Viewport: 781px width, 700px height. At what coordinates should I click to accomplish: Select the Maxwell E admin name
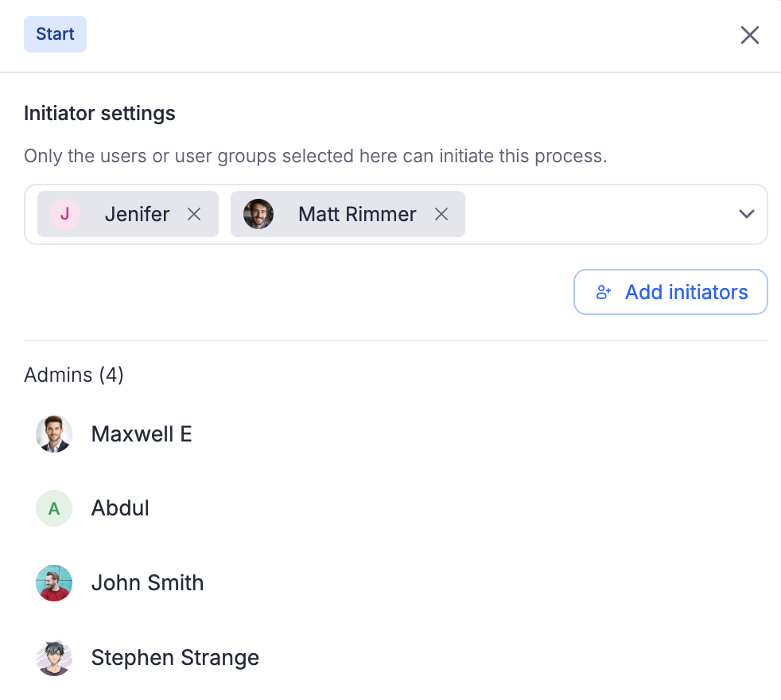click(x=142, y=434)
